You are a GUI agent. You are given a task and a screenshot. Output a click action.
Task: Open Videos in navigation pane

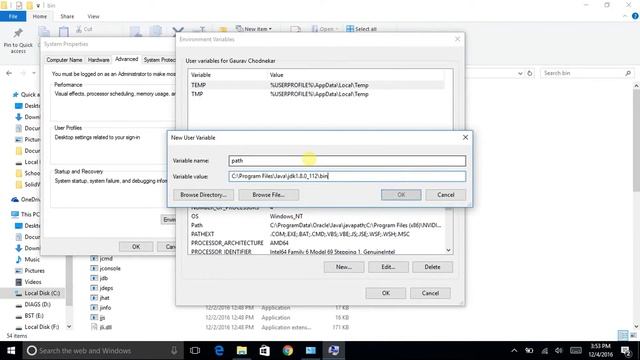pyautogui.click(x=28, y=282)
